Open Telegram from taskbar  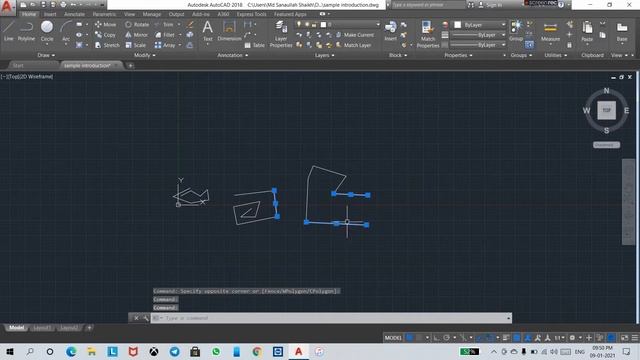175,351
